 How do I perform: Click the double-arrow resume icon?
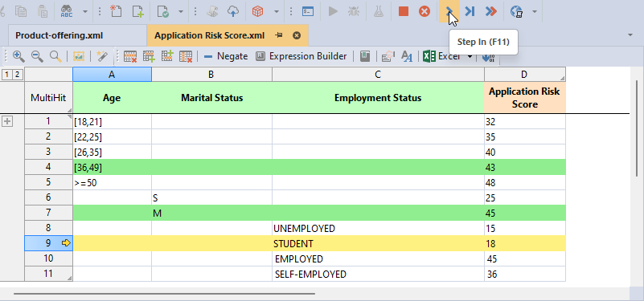pyautogui.click(x=490, y=11)
